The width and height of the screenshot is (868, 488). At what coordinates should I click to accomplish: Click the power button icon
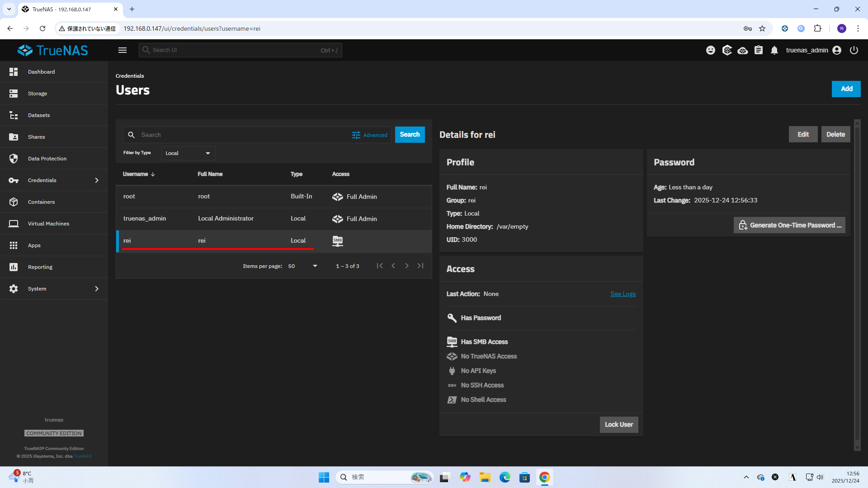tap(854, 50)
